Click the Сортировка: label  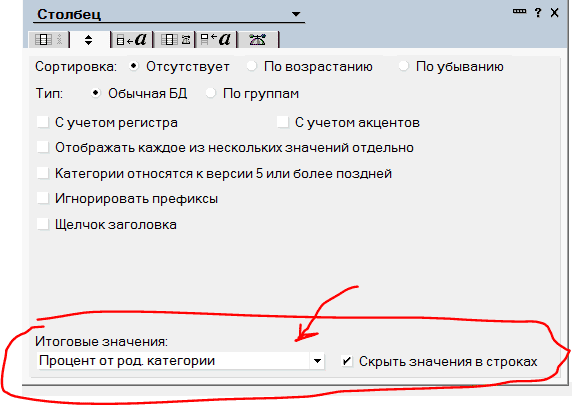[x=76, y=67]
